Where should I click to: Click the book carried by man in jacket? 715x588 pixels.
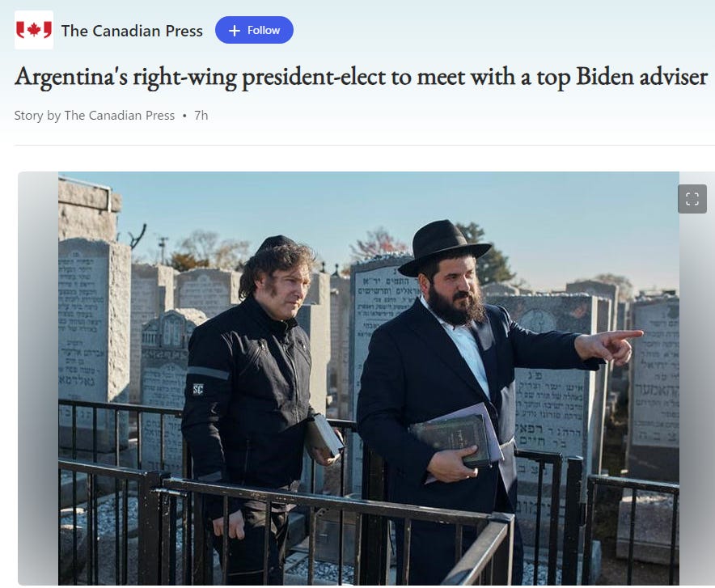(x=323, y=435)
